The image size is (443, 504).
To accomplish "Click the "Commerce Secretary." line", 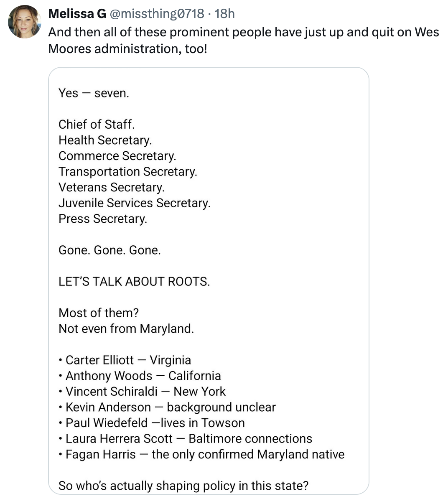I will point(117,156).
